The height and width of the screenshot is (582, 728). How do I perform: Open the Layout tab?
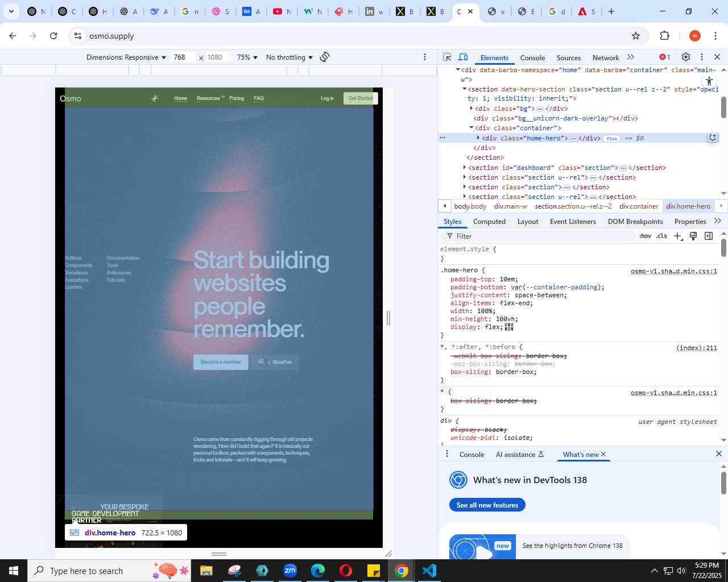click(x=528, y=222)
